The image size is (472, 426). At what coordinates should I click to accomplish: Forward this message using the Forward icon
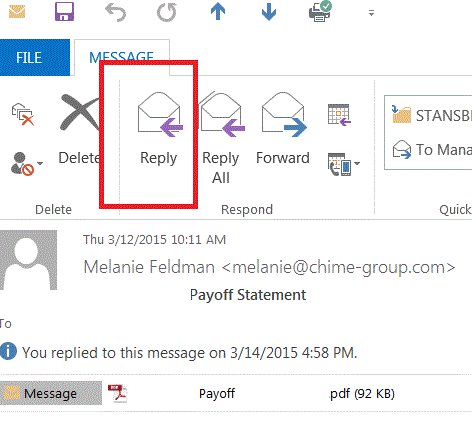283,114
